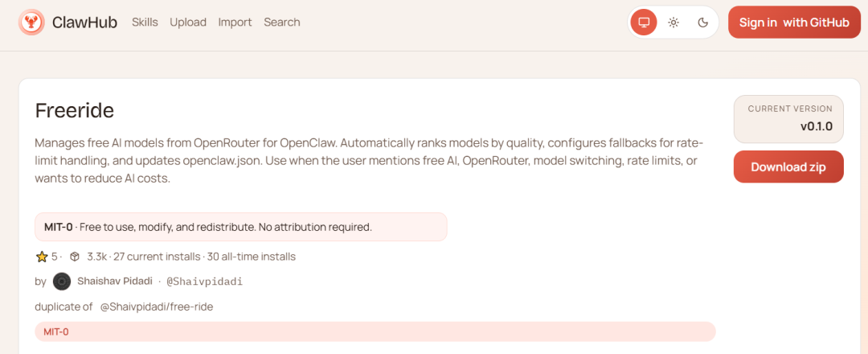Open the duplicate @Shaivpidadi/free-ride link
The image size is (868, 354).
(156, 307)
